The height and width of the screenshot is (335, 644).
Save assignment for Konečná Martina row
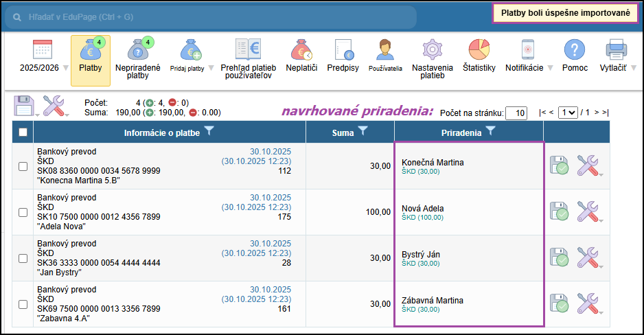point(558,166)
